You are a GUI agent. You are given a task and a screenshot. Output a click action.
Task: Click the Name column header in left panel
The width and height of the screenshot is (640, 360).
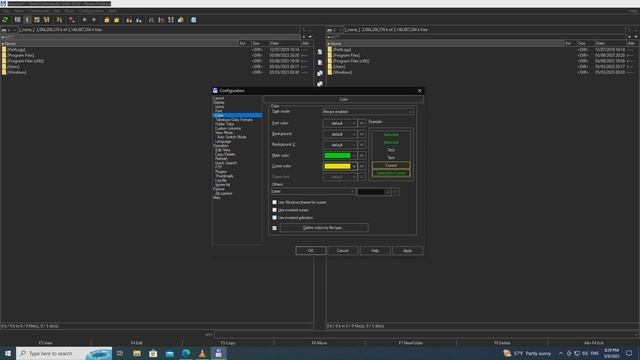tap(120, 43)
